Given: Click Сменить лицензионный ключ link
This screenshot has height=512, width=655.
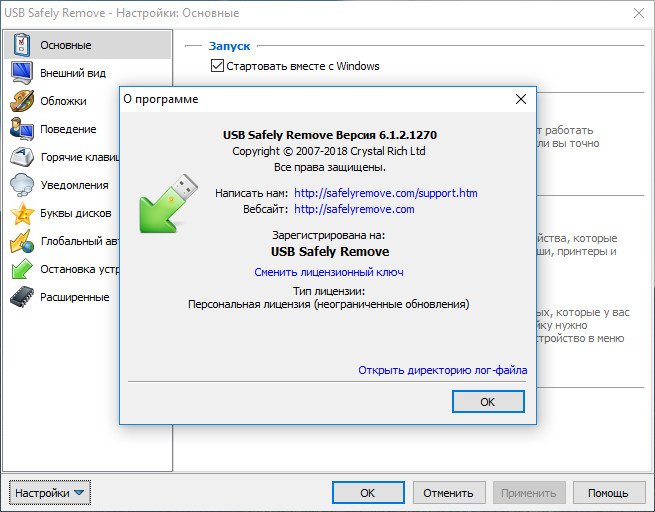Looking at the screenshot, I should coord(329,272).
